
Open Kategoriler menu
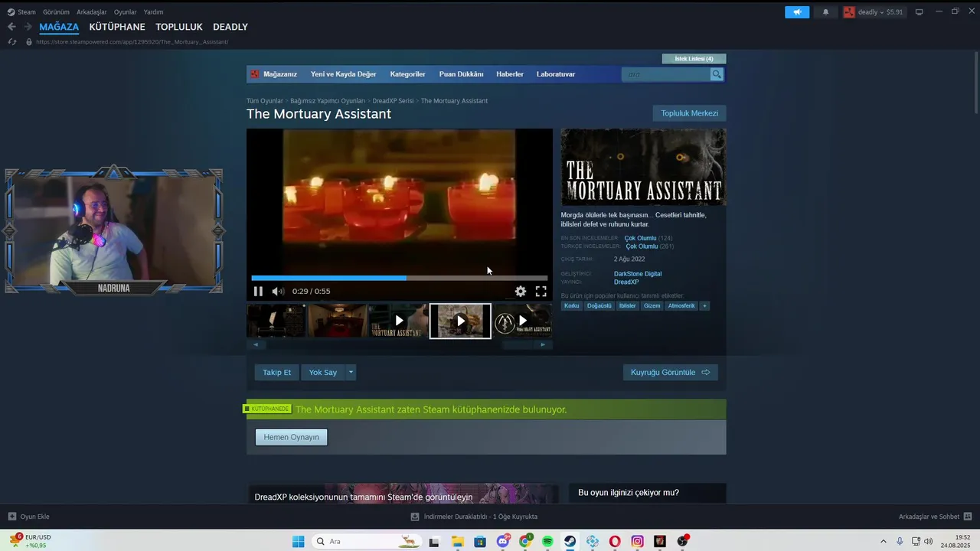click(x=407, y=74)
